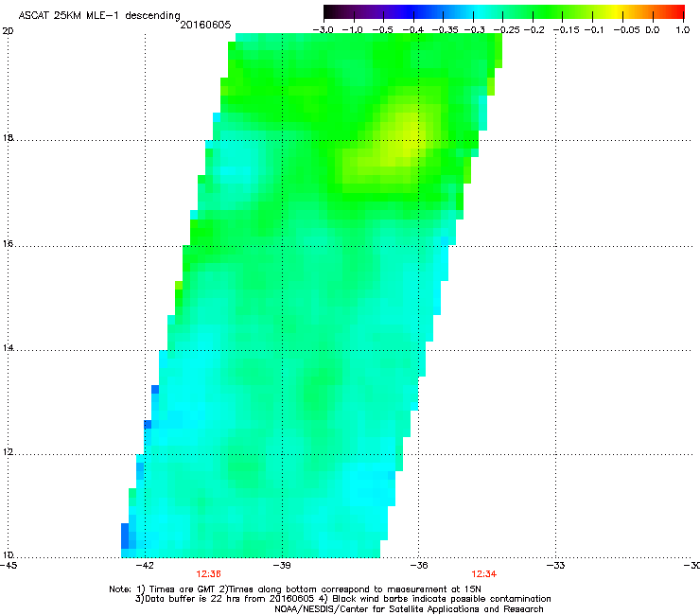This screenshot has width=700, height=615.
Task: Click the latitude axis label 12
Action: point(8,452)
